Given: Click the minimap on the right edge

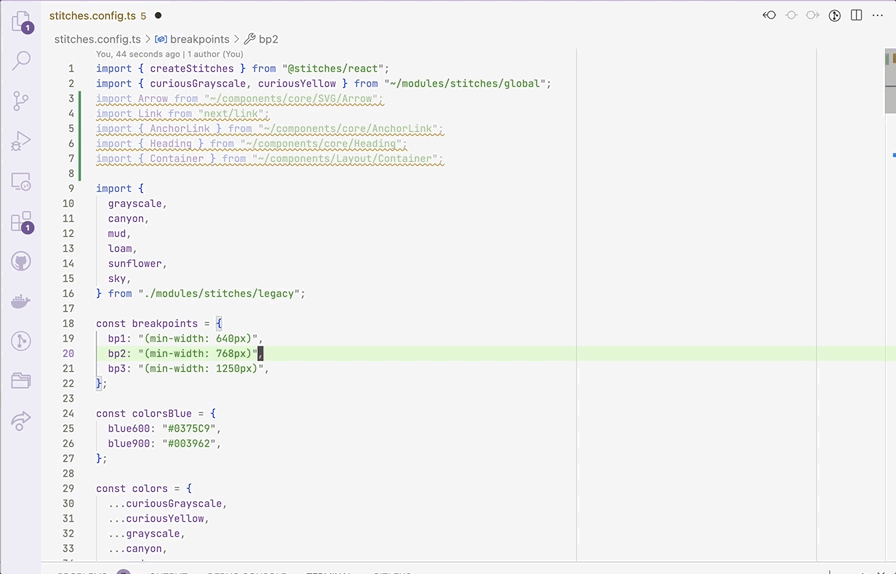Looking at the screenshot, I should [x=889, y=200].
